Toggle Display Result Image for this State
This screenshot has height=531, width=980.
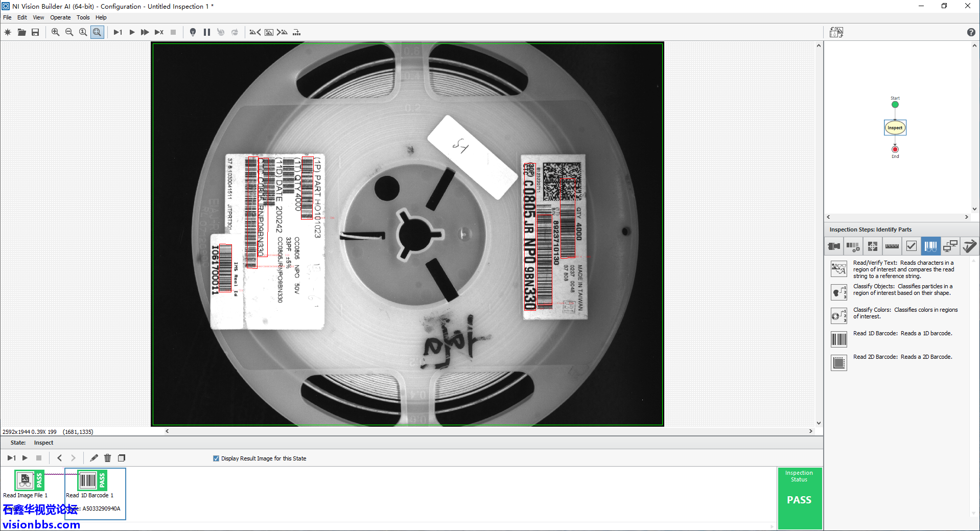point(216,458)
